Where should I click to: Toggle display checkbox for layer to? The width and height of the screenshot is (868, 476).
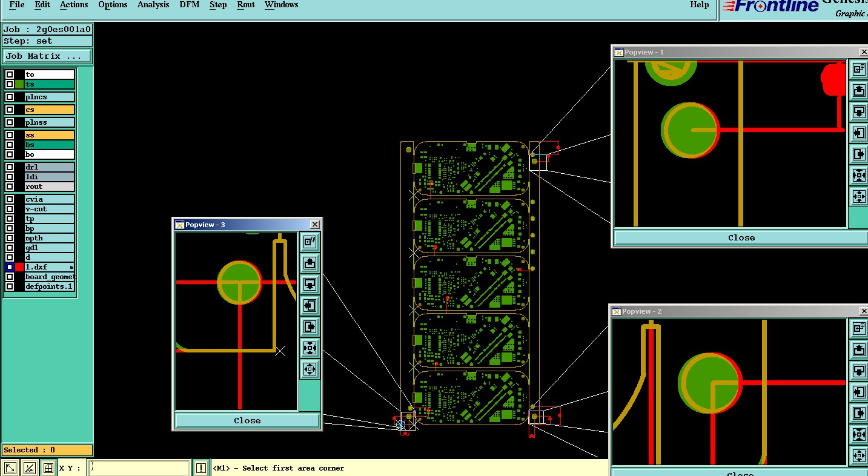(10, 74)
